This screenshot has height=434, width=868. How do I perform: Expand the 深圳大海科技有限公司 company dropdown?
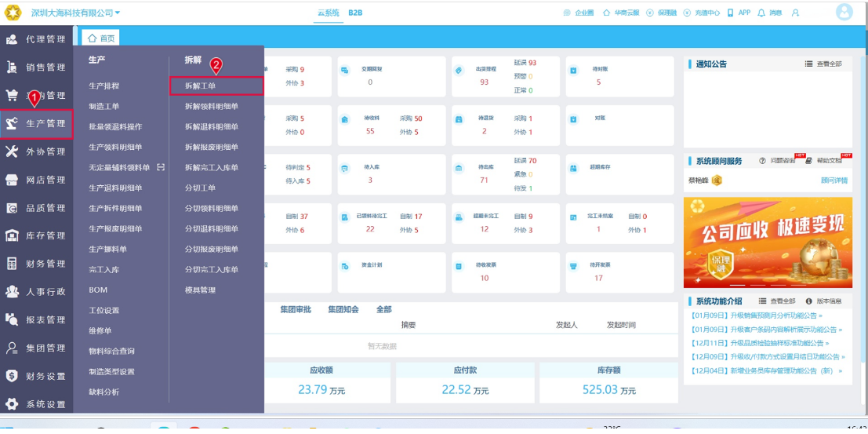(x=76, y=13)
